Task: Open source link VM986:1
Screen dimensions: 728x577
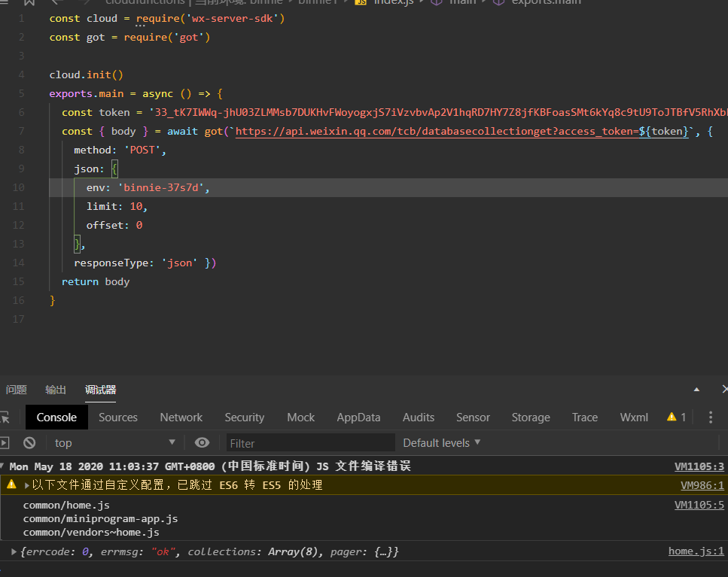Action: pos(702,485)
